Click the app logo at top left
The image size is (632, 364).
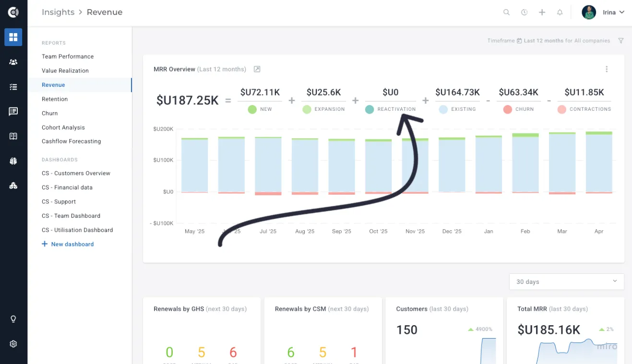(x=13, y=12)
